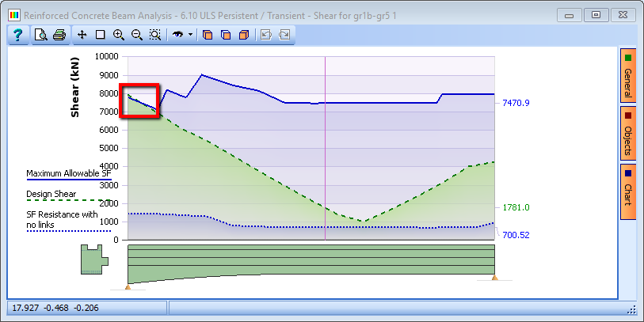This screenshot has height=322, width=644.
Task: Click the 'Maximum Allowable SF' legend label
Action: coord(69,173)
